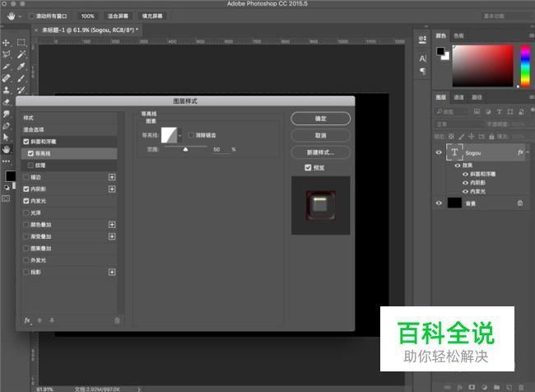Switch to the Channels (通道) tab

point(459,97)
